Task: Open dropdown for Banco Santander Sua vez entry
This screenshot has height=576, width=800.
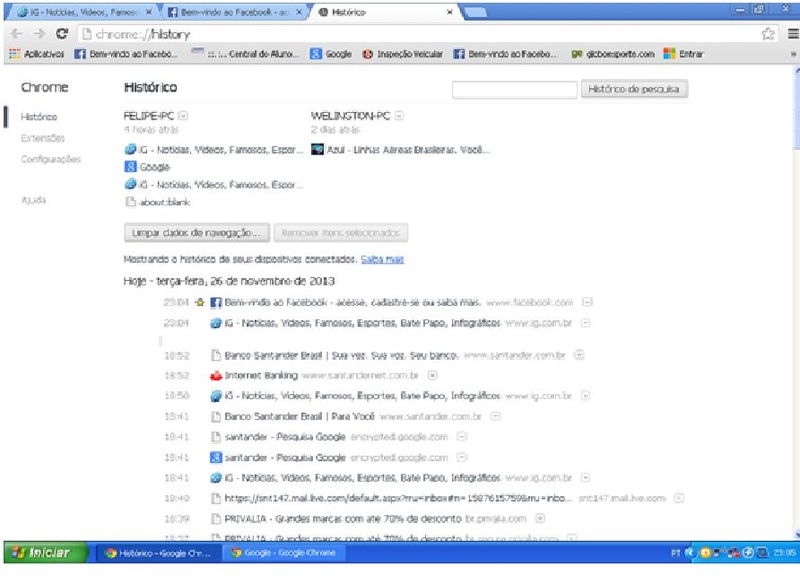Action: coord(579,355)
